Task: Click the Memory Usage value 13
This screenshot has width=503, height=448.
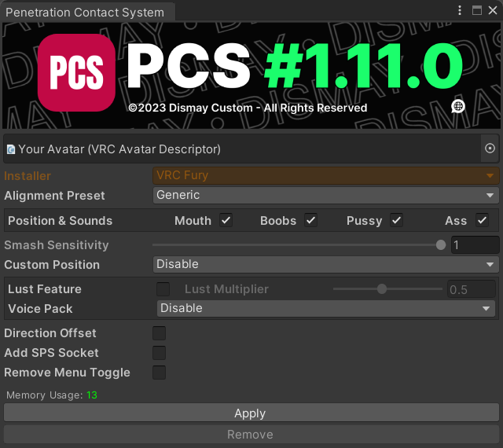Action: [x=92, y=395]
